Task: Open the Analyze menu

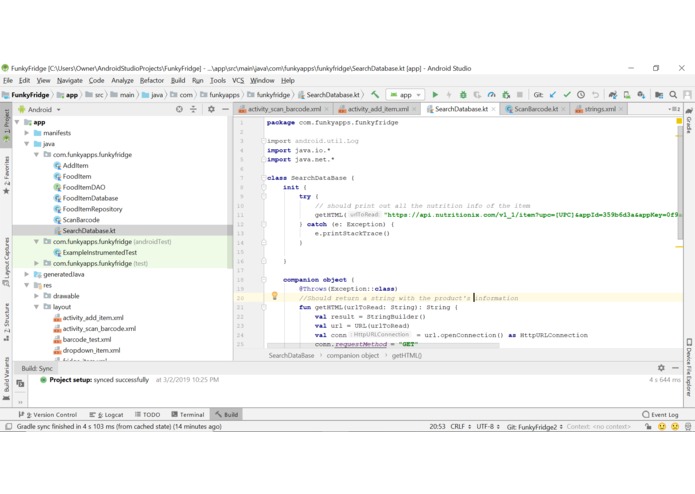Action: point(122,80)
